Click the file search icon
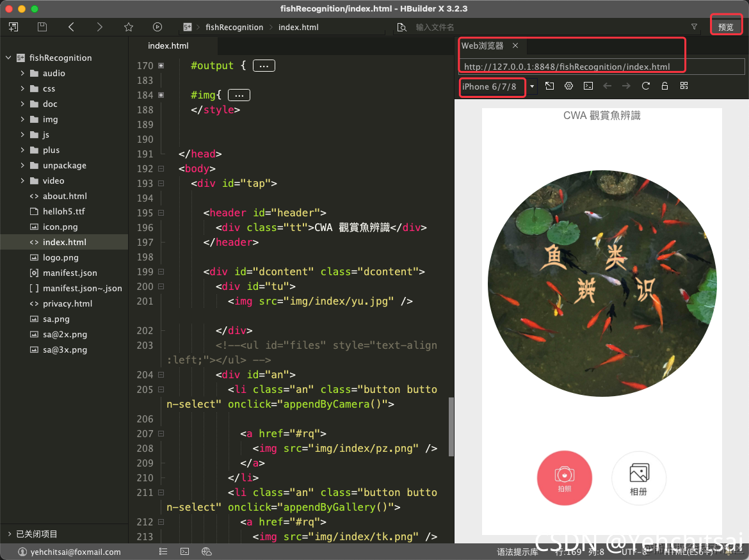The height and width of the screenshot is (560, 749). pos(402,28)
